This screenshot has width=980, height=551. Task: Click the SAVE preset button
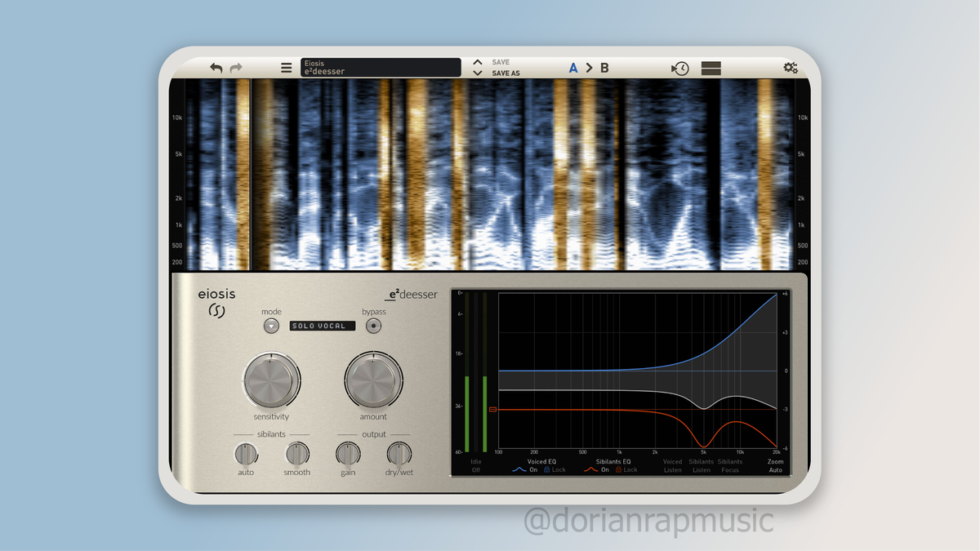click(501, 62)
